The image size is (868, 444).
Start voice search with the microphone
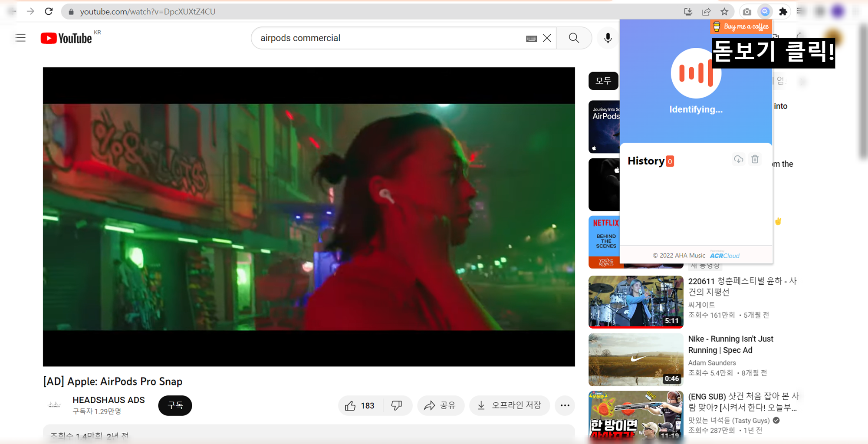click(608, 38)
